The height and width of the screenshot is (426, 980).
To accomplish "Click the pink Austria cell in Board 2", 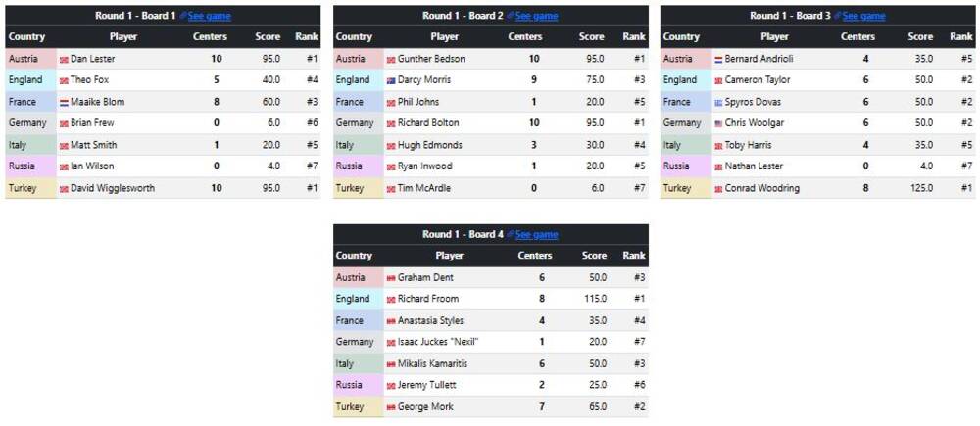I will (x=356, y=59).
